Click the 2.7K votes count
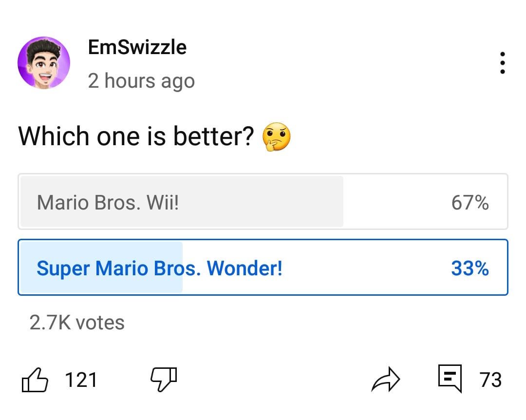This screenshot has height=420, width=526. coord(77,323)
